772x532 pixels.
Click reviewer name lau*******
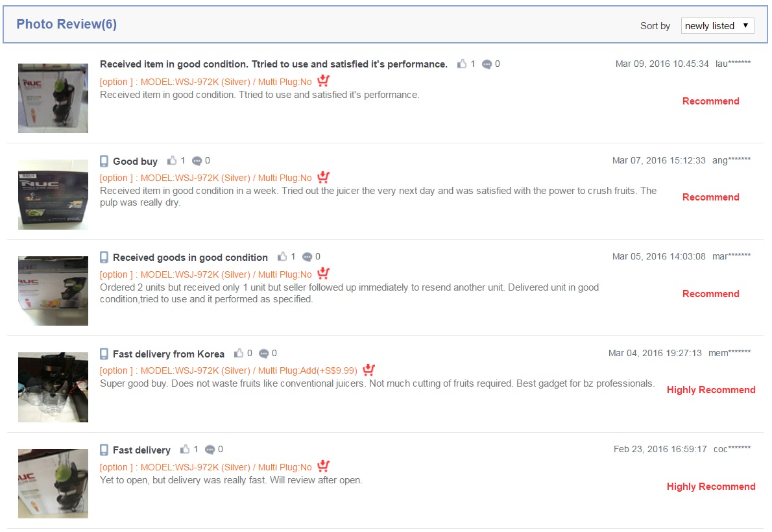(x=733, y=64)
